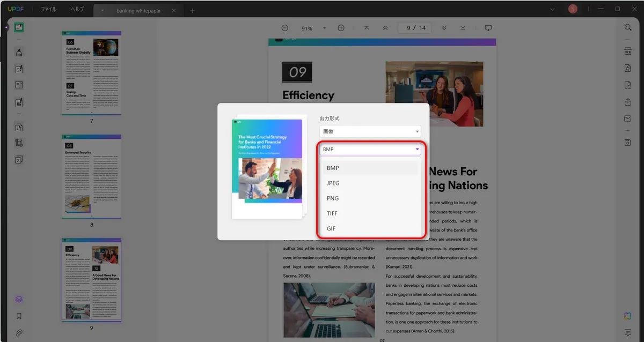
Task: Choose GIF from the format list
Action: coord(370,228)
